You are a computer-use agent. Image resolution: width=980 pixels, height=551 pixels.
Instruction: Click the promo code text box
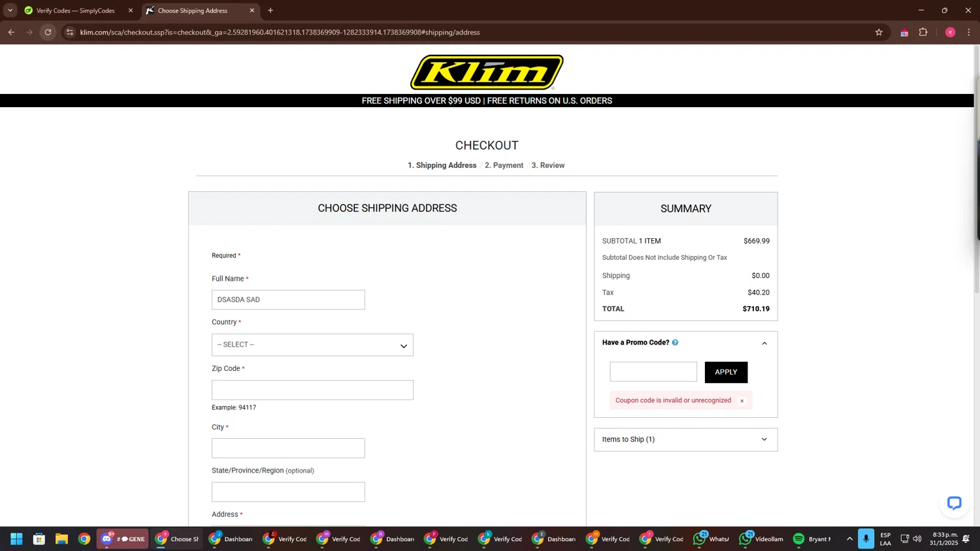(x=653, y=371)
